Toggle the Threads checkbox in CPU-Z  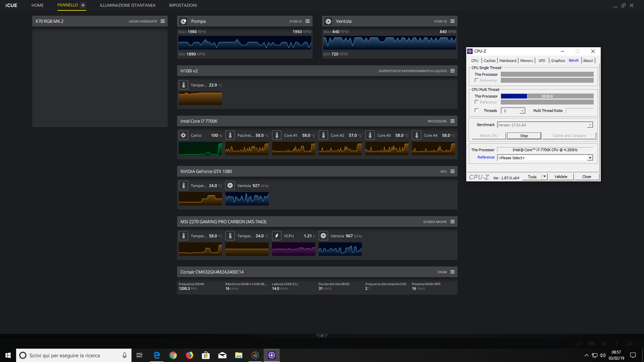tap(476, 110)
